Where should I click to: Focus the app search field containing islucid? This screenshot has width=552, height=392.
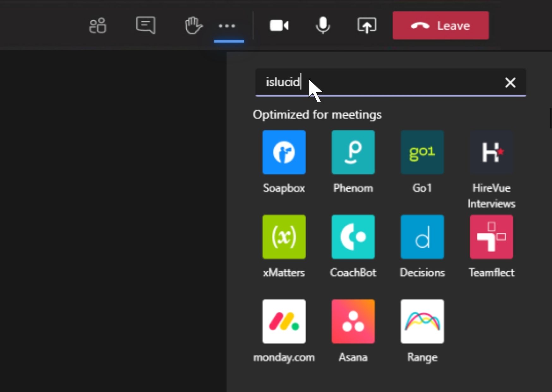click(x=391, y=82)
